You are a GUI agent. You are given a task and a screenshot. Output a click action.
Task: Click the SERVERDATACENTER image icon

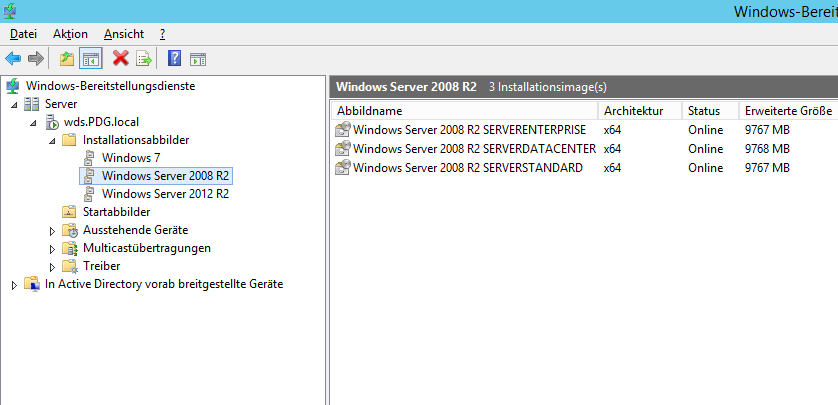343,149
